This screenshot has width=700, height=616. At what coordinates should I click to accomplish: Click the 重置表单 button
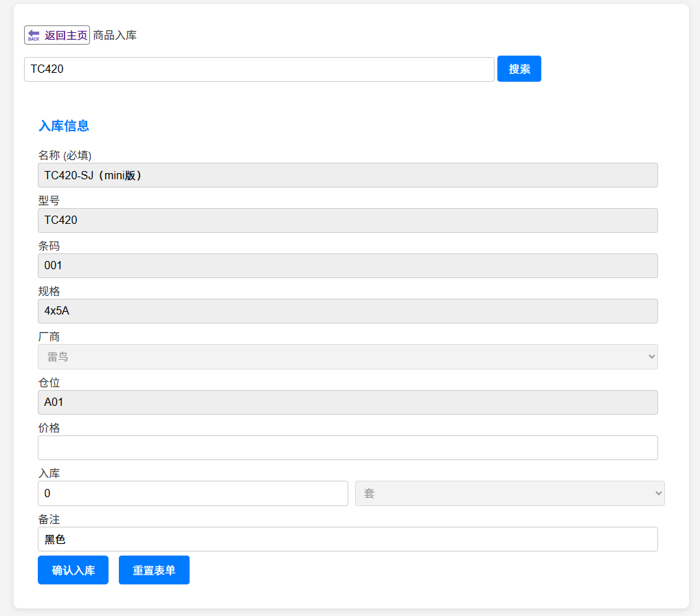point(154,570)
